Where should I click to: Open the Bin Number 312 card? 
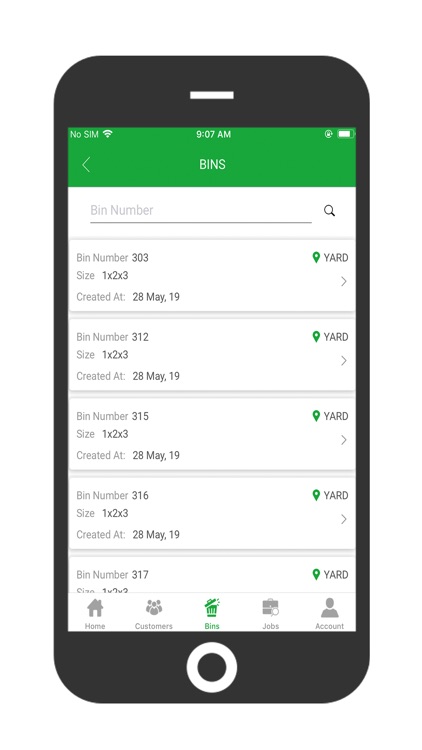[x=212, y=355]
